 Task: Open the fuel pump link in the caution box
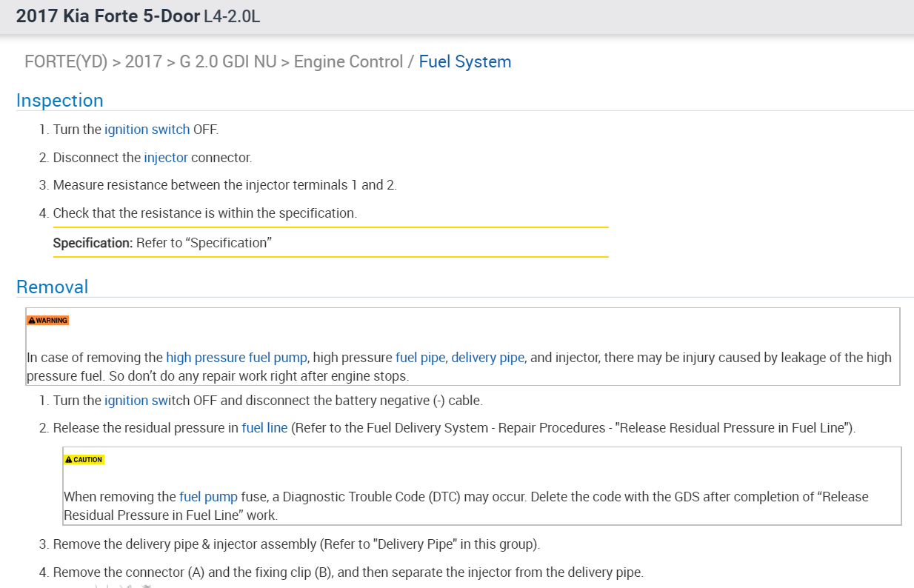208,497
